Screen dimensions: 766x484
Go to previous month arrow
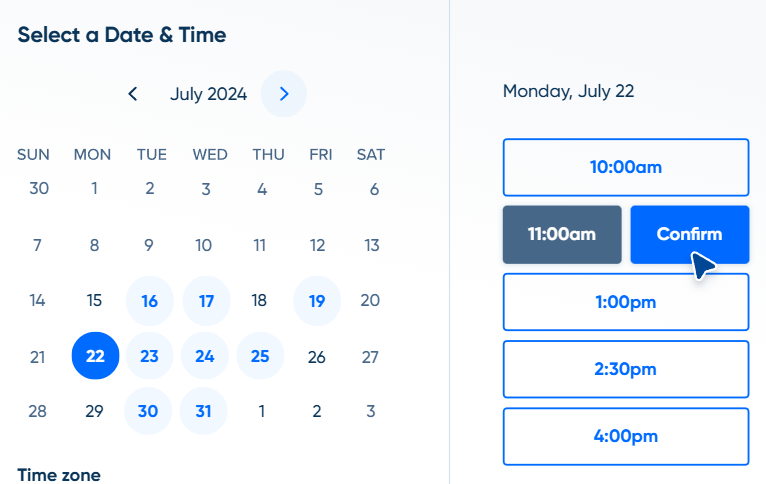[x=133, y=94]
